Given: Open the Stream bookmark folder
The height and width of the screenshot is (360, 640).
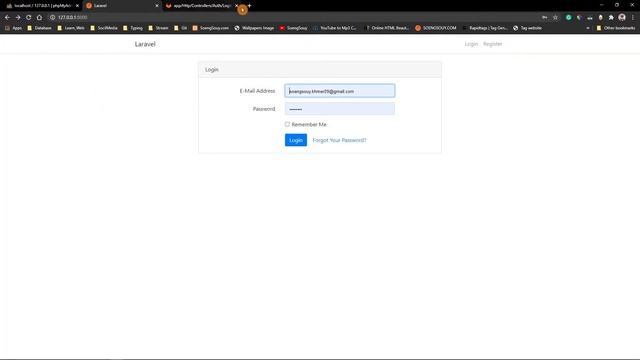Looking at the screenshot, I should tap(158, 28).
